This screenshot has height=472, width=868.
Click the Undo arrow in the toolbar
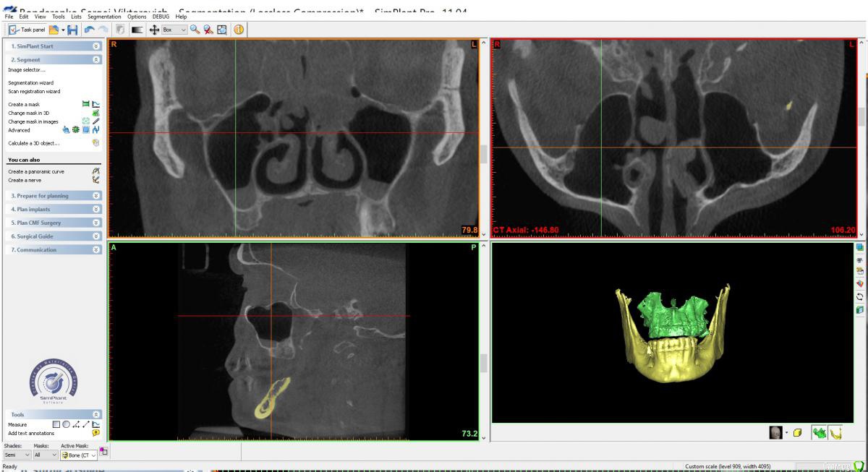[x=90, y=30]
